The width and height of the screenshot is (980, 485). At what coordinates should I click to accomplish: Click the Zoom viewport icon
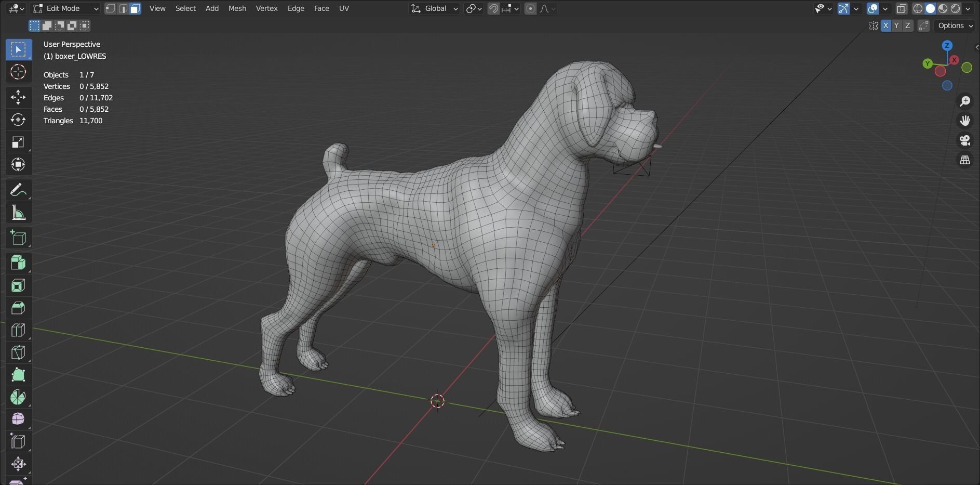965,101
